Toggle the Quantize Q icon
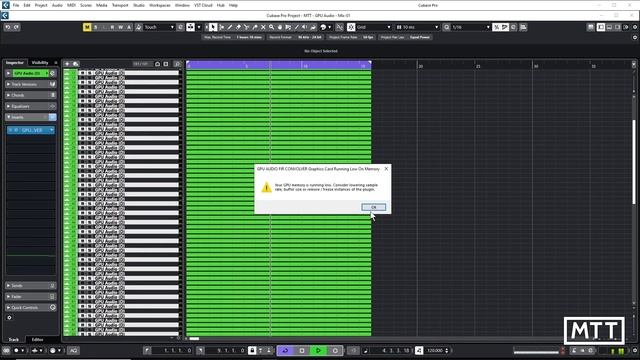Screen dimensions: 640x360 [x=447, y=27]
